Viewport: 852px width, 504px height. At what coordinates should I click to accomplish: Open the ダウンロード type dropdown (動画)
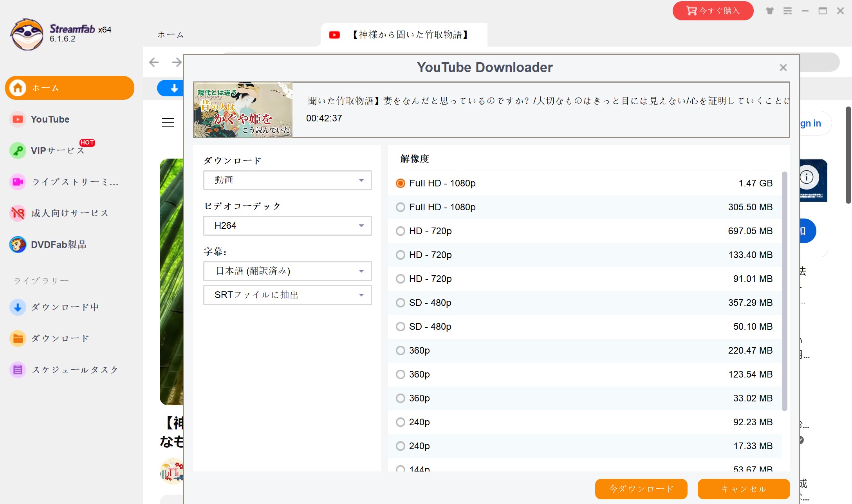tap(287, 180)
